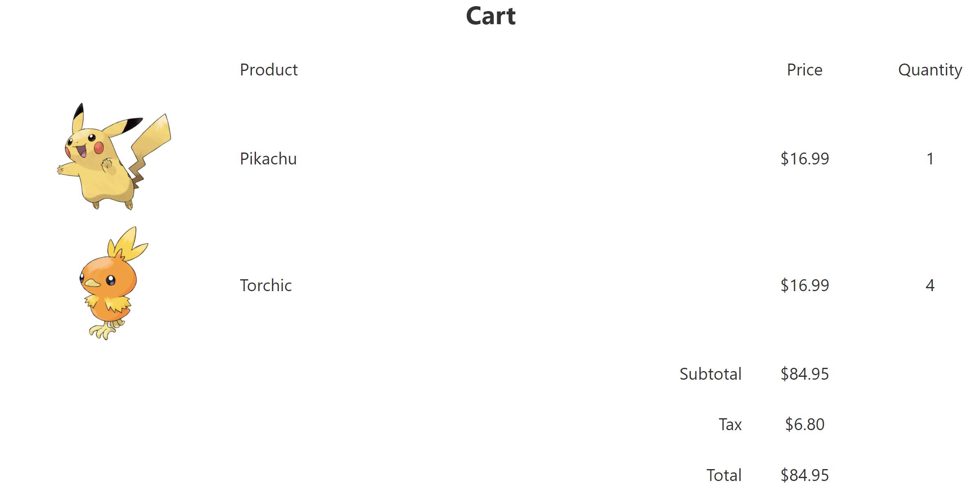
Task: Click Torchic's $16.99 price
Action: point(804,286)
